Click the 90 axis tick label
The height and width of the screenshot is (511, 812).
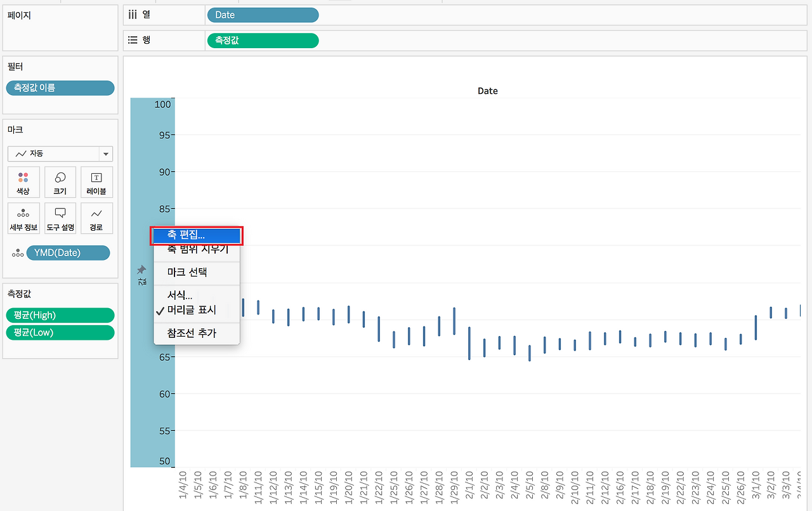pos(165,172)
